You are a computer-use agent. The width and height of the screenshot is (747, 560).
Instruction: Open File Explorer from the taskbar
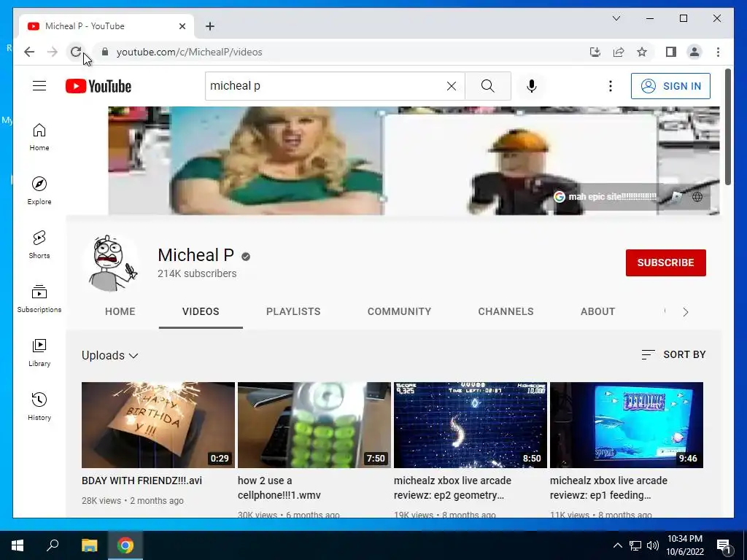[89, 545]
